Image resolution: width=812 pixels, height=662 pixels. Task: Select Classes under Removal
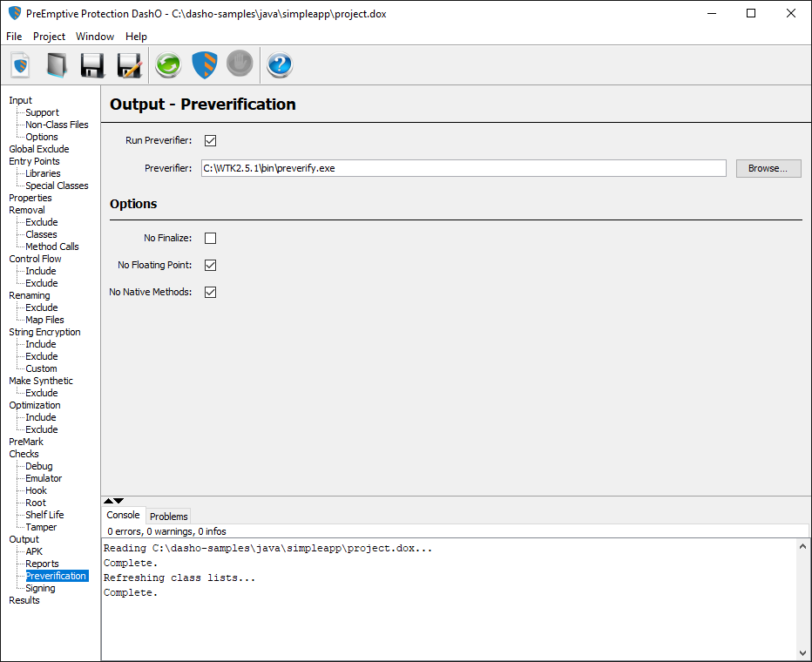pyautogui.click(x=42, y=234)
